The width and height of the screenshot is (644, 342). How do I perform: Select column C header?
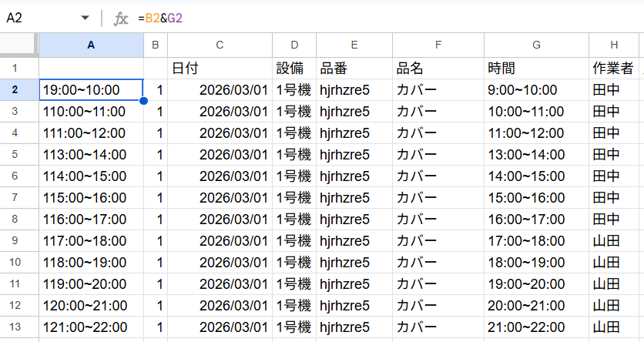click(220, 45)
